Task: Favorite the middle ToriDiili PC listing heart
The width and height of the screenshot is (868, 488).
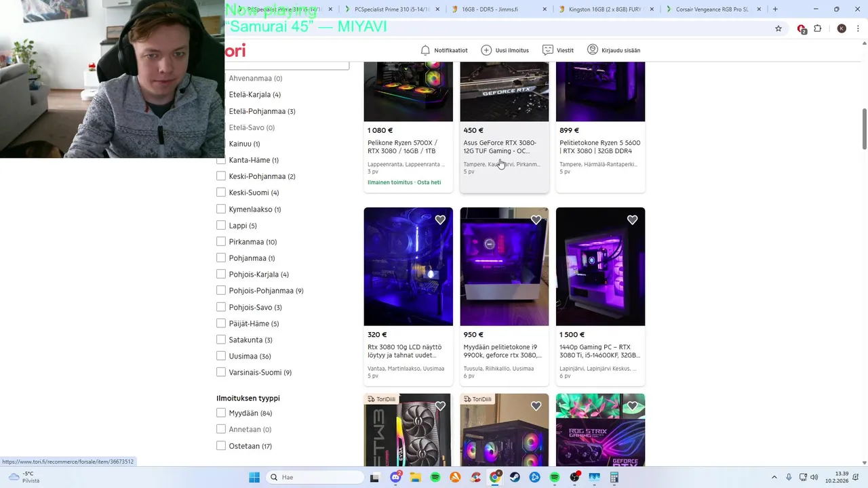Action: point(536,406)
